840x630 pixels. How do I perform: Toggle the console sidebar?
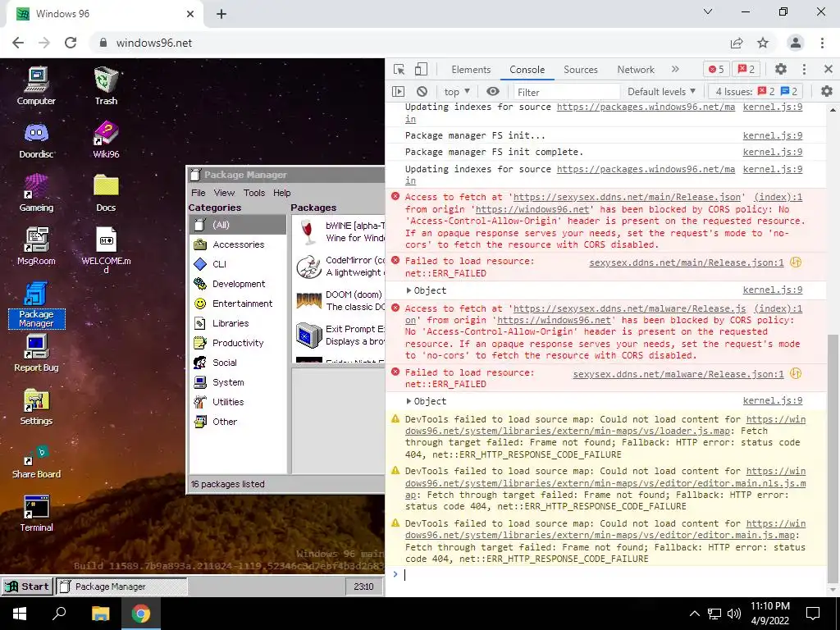[x=398, y=92]
